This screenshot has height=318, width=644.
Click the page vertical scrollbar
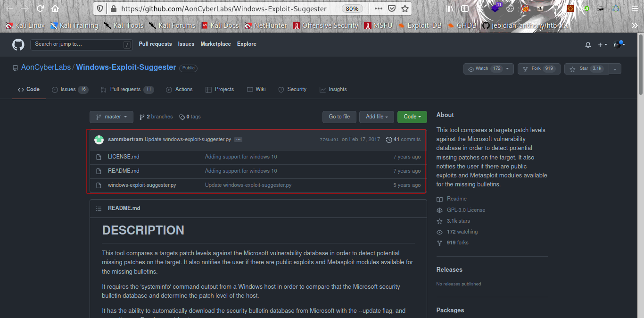(x=641, y=64)
